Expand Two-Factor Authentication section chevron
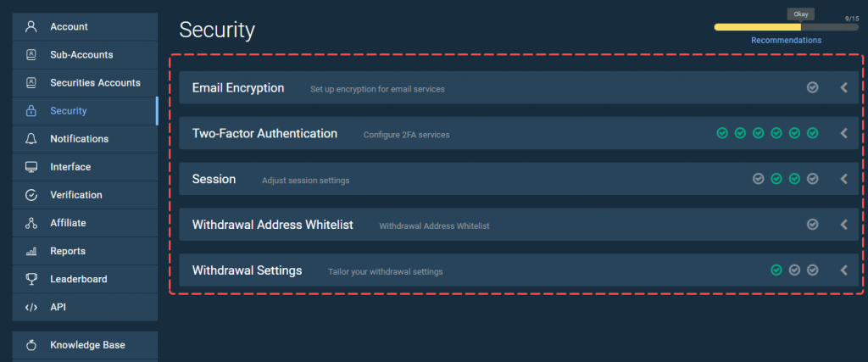868x362 pixels. click(844, 133)
